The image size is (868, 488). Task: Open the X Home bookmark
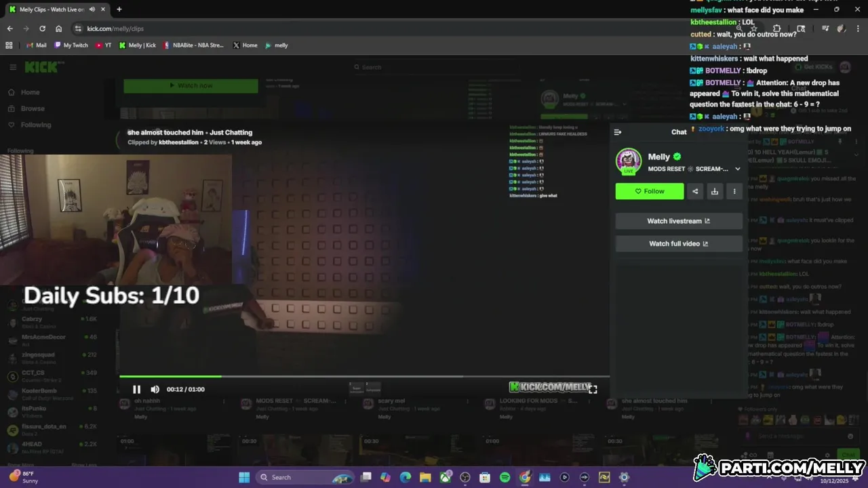[245, 45]
